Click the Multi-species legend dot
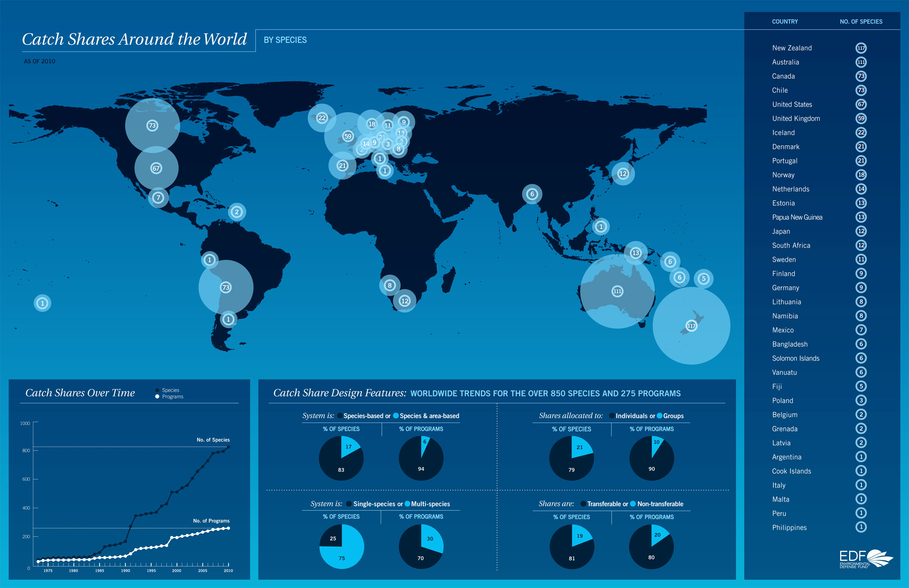This screenshot has height=588, width=909. [x=407, y=504]
